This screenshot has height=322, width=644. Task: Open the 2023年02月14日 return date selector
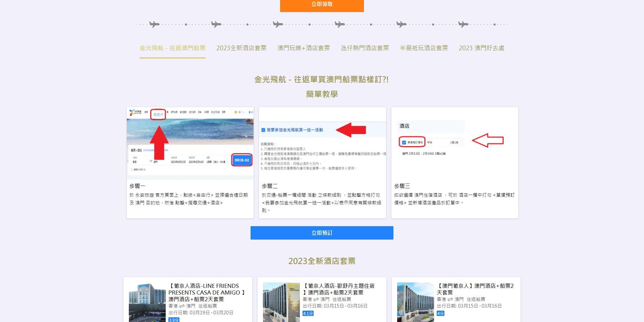tap(196, 162)
